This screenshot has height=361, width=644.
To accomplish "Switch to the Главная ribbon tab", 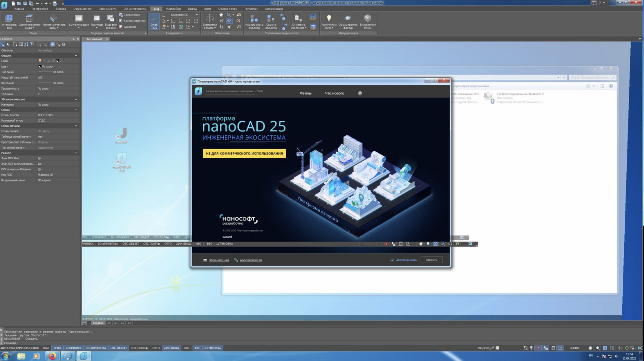I will click(x=19, y=9).
